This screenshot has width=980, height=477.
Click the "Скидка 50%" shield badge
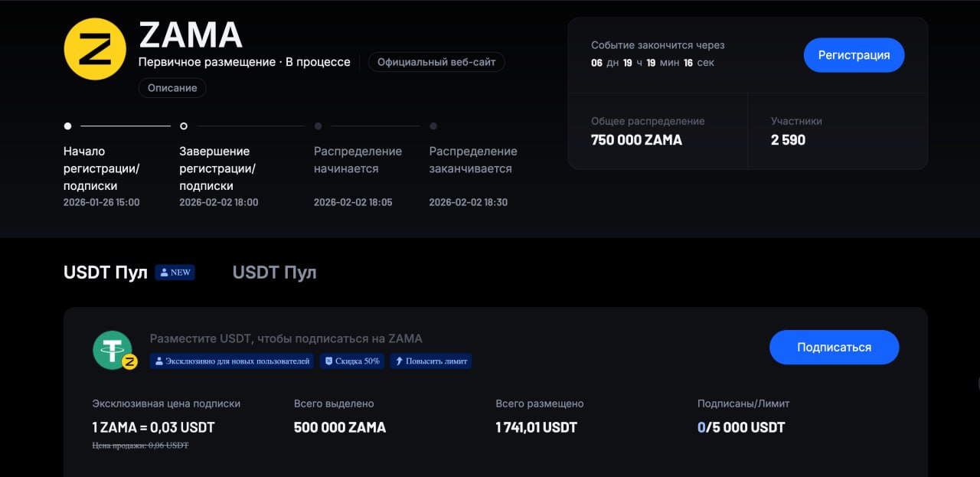pos(352,361)
